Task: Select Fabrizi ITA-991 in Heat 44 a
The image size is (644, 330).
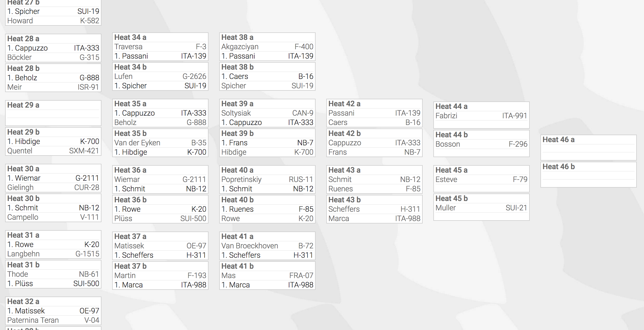Action: coord(482,116)
